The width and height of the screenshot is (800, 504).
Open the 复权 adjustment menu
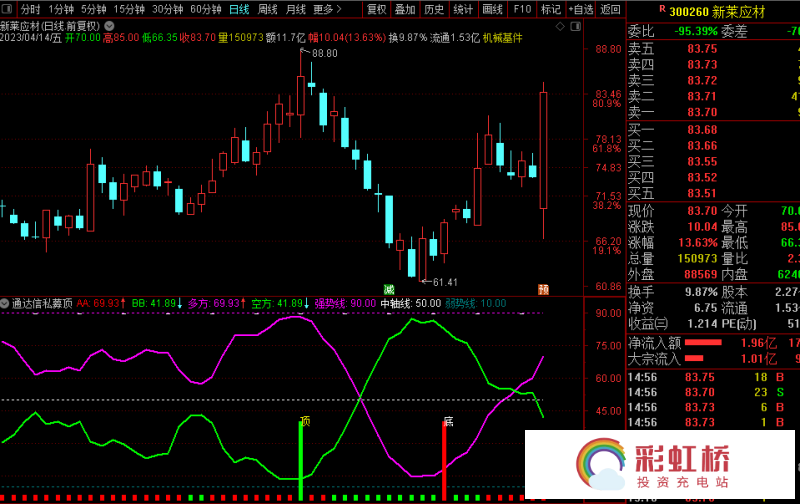click(x=376, y=9)
